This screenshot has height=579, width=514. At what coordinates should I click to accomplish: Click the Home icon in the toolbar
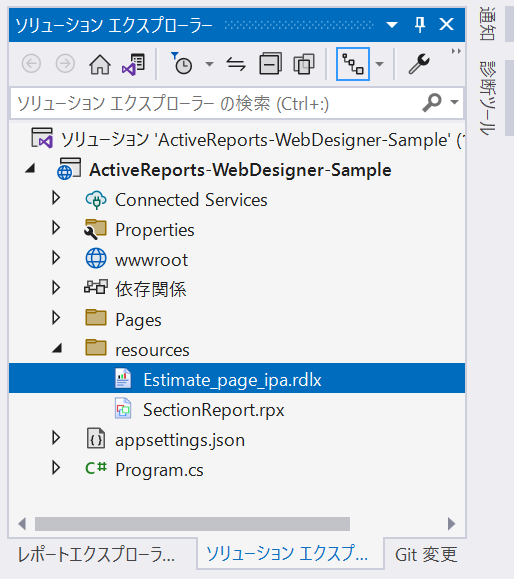click(100, 64)
